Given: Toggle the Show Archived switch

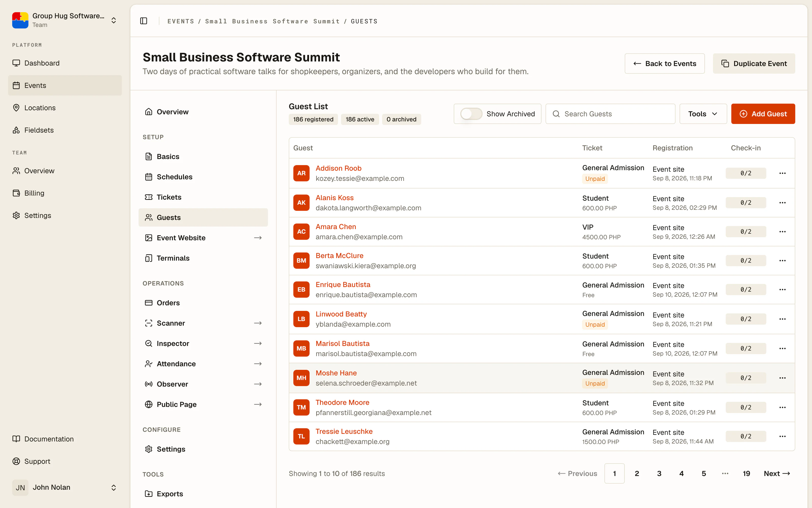Looking at the screenshot, I should pyautogui.click(x=471, y=114).
